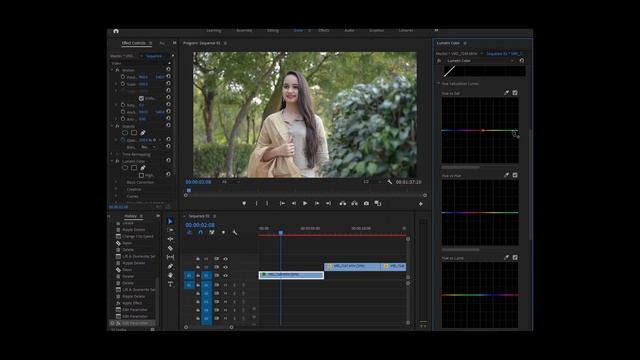The width and height of the screenshot is (640, 360).
Task: Switch to the Editing workspace
Action: click(273, 31)
